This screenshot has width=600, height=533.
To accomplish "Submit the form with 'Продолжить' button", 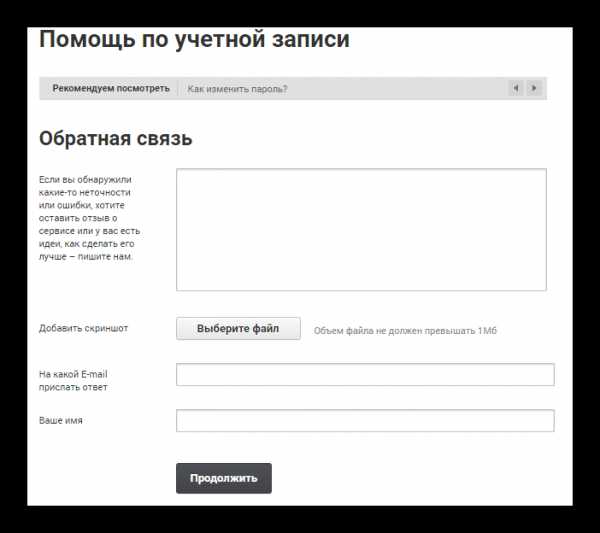I will (x=223, y=478).
